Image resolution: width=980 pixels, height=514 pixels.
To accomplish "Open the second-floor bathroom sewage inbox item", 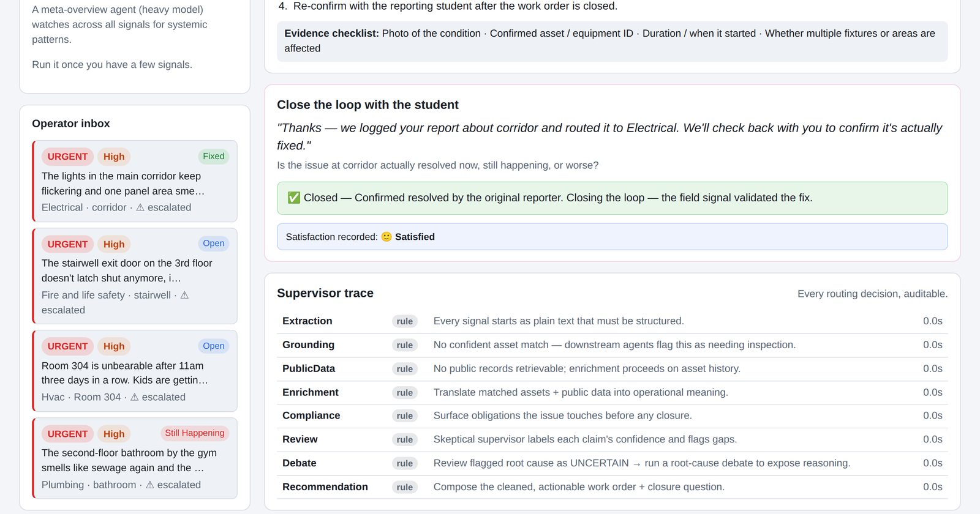I will point(135,458).
